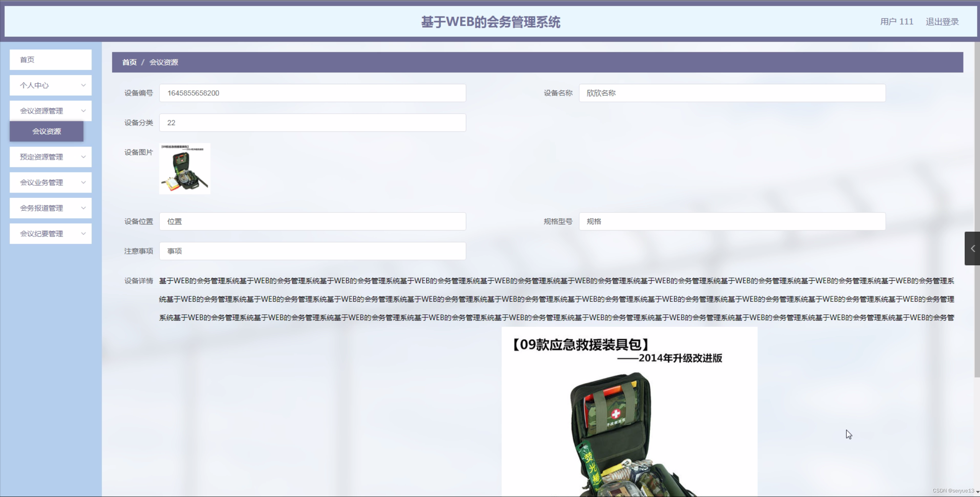Collapse the page using the right-edge chevron

click(x=972, y=248)
